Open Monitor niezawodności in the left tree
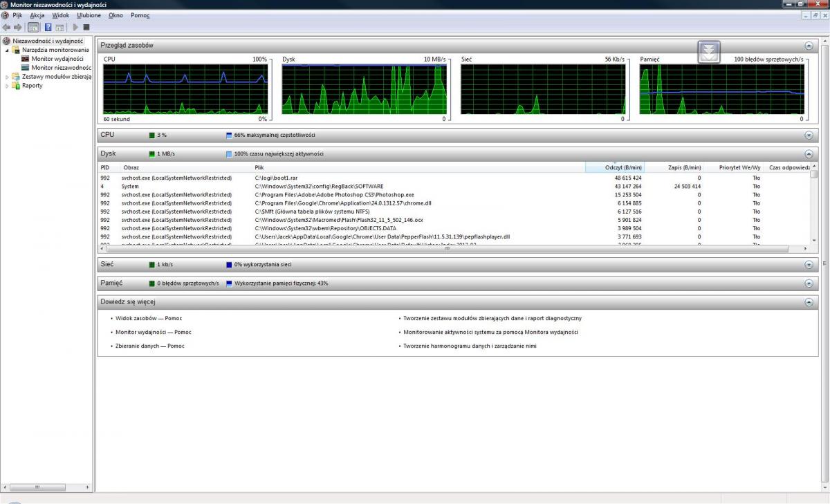The height and width of the screenshot is (504, 830). point(61,68)
